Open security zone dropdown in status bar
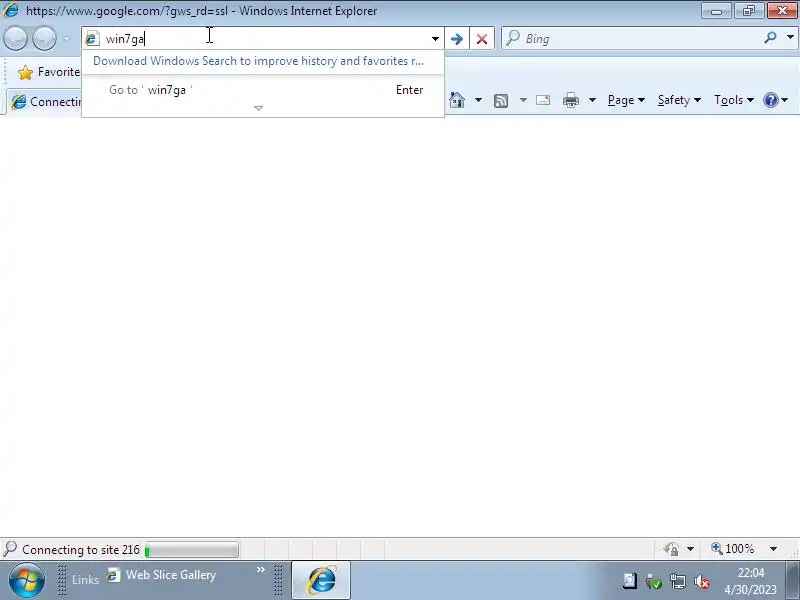Viewport: 800px width, 600px height. coord(690,549)
